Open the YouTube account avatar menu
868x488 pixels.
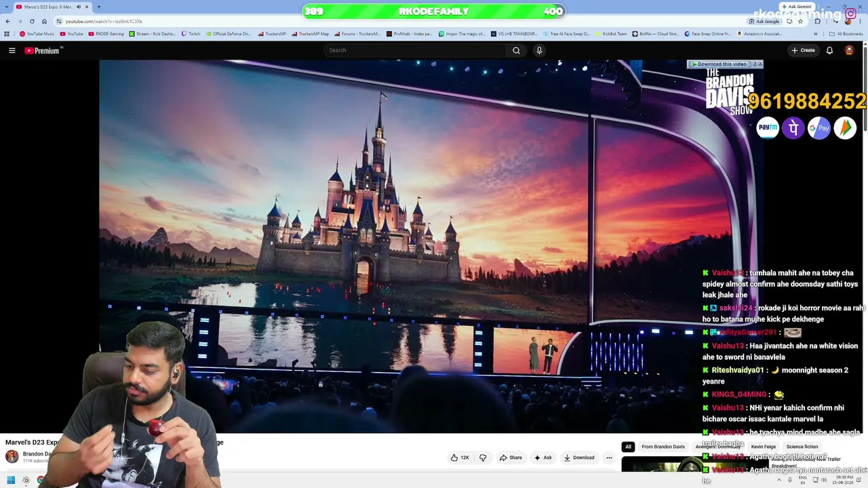849,50
